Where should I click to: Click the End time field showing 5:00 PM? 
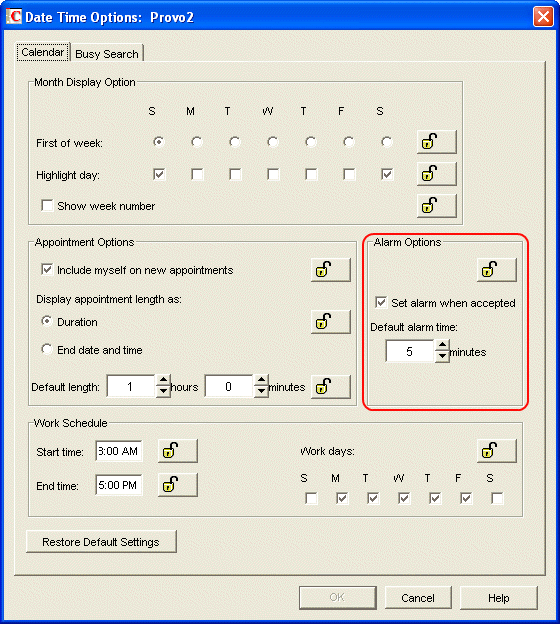(119, 485)
